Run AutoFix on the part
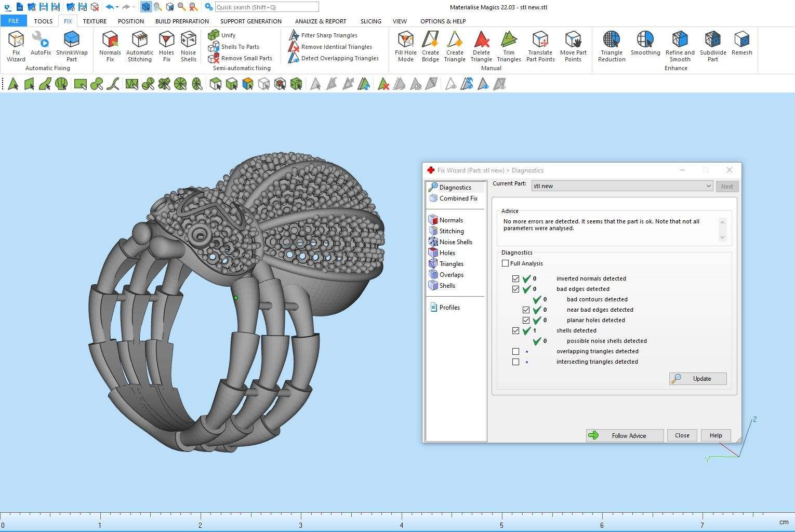Screen dimensions: 795x532 pyautogui.click(x=41, y=44)
